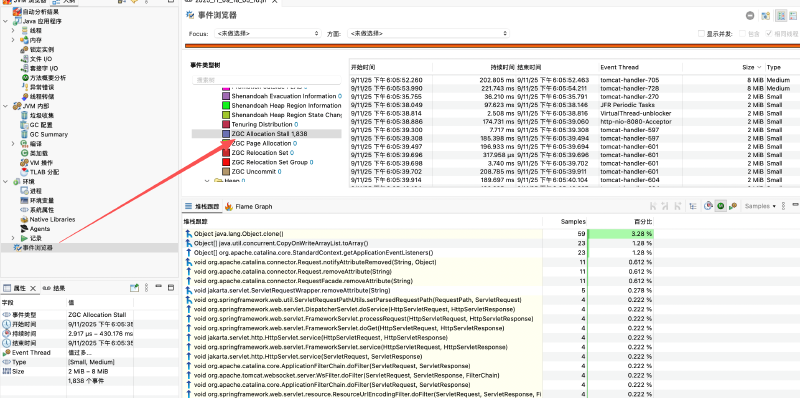The image size is (800, 398).
Task: Expand the 内存 tree node
Action: coord(14,40)
